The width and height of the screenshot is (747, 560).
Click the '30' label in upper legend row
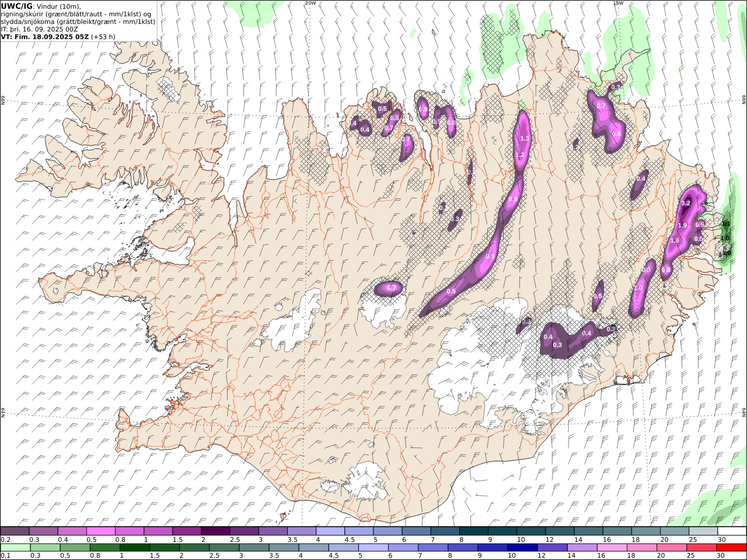pyautogui.click(x=722, y=540)
